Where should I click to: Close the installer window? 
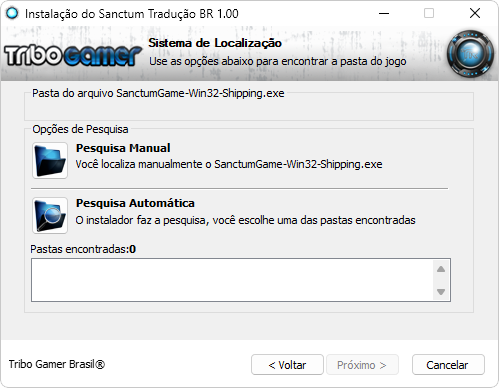tap(475, 14)
